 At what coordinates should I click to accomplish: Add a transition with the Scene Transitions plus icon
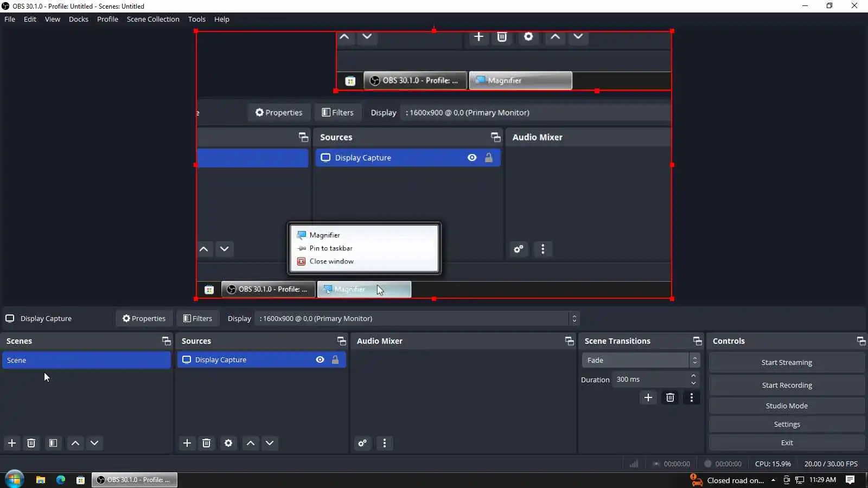click(x=648, y=397)
